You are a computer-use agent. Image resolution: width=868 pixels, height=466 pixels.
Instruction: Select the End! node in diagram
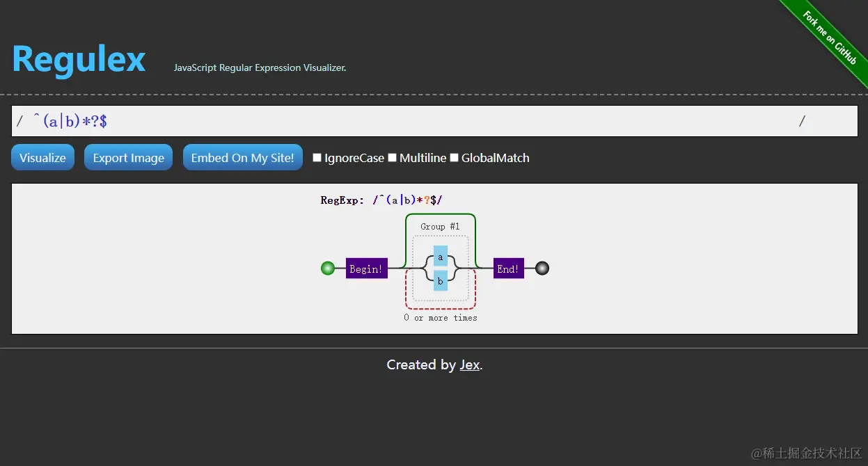508,268
